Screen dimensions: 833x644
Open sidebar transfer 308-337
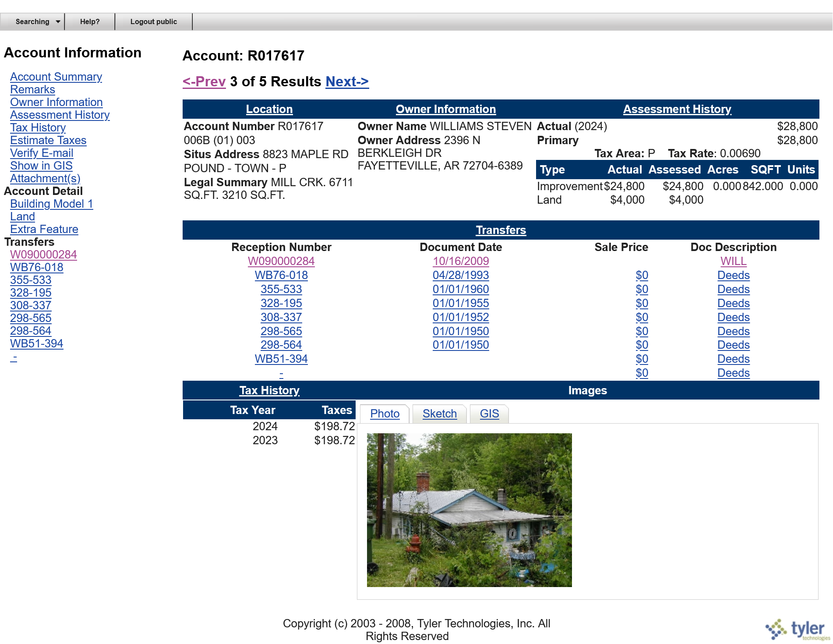[31, 305]
